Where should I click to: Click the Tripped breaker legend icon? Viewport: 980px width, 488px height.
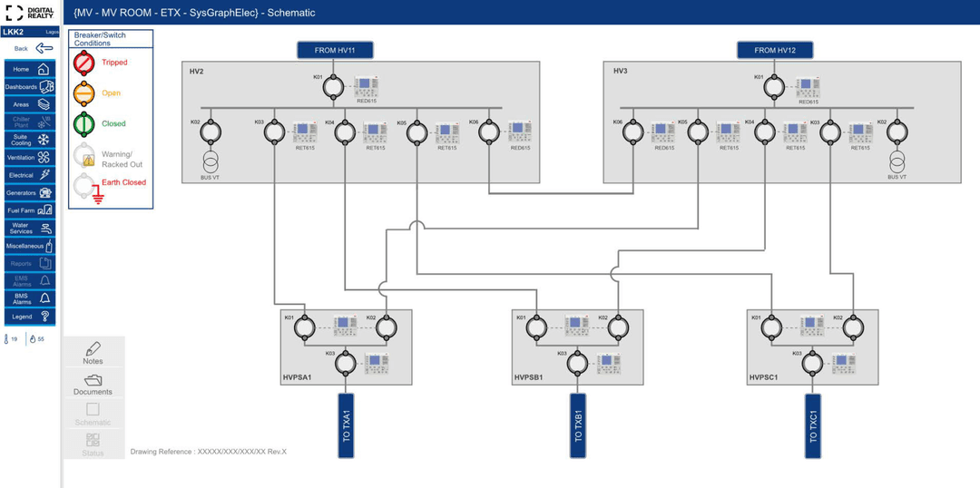point(83,63)
